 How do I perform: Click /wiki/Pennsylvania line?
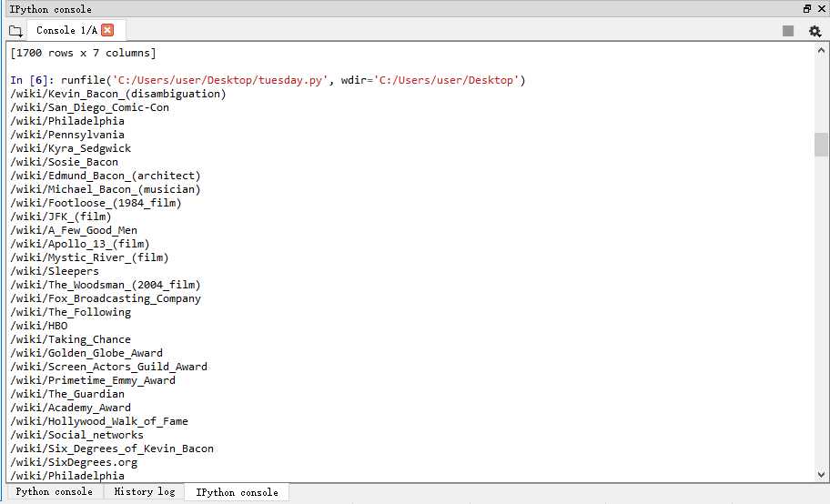[x=67, y=135]
